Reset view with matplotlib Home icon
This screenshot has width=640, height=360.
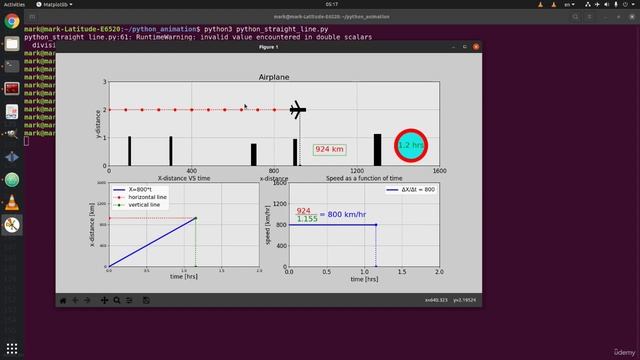[x=63, y=300]
